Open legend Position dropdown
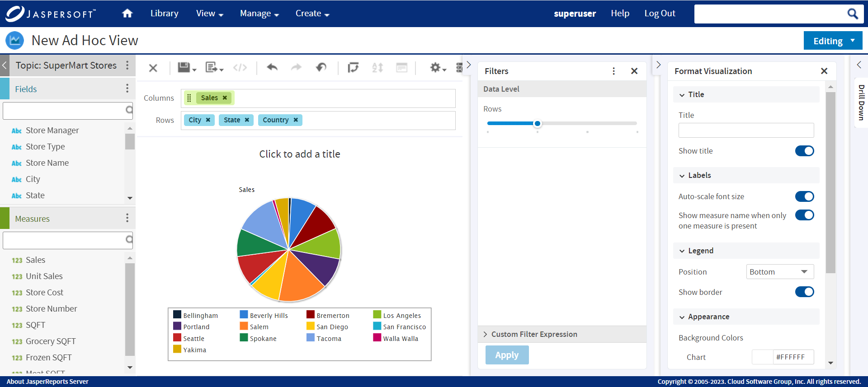This screenshot has height=387, width=868. [x=780, y=272]
